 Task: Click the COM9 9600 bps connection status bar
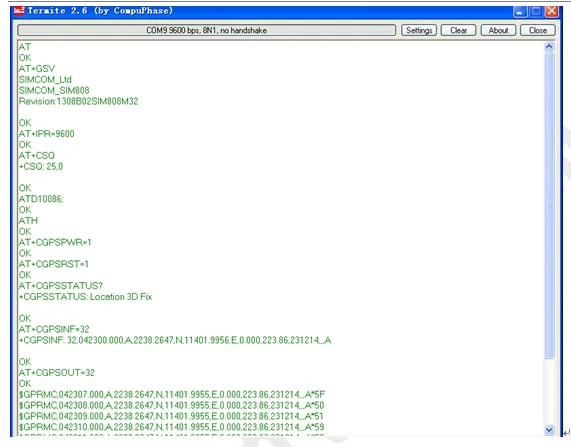[206, 30]
